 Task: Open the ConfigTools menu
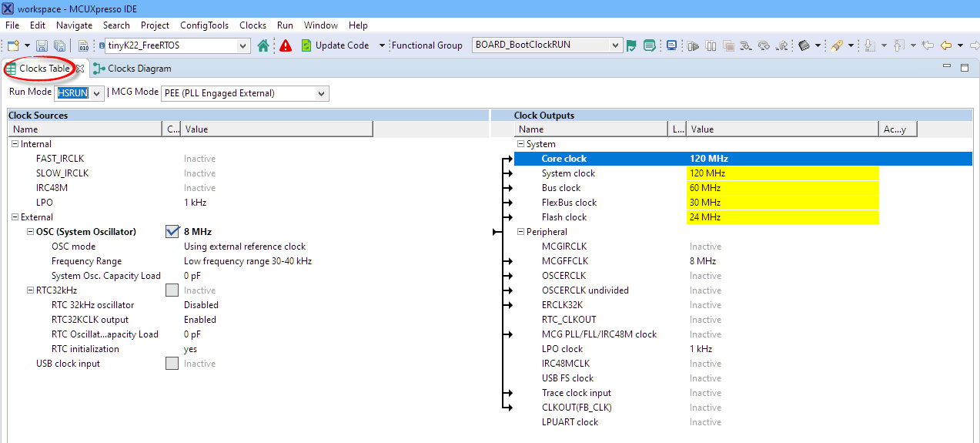click(204, 25)
